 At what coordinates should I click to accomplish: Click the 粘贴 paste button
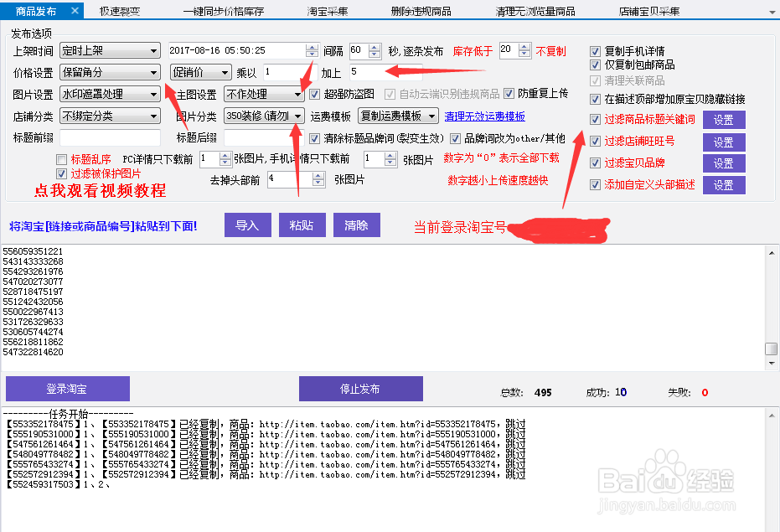tap(302, 225)
